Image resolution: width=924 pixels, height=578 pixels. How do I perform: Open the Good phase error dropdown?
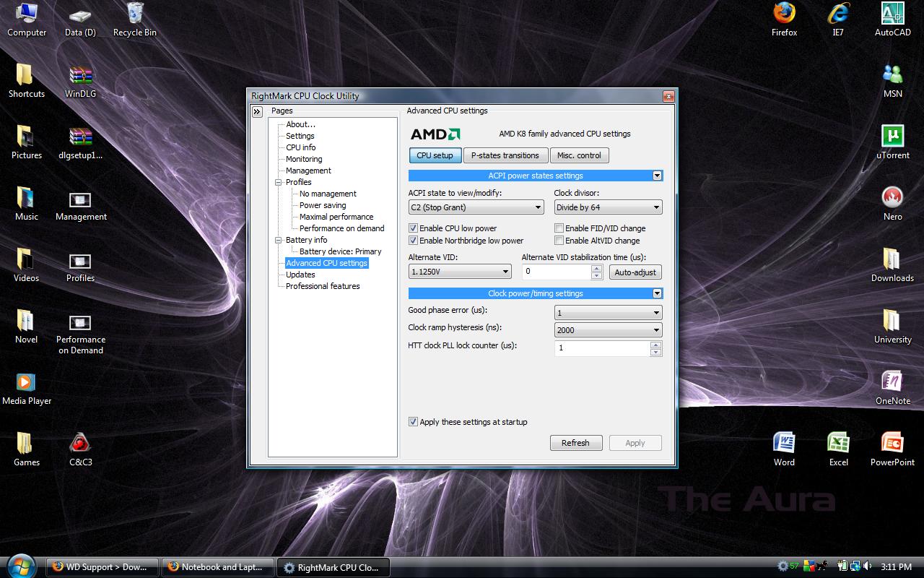click(x=608, y=313)
